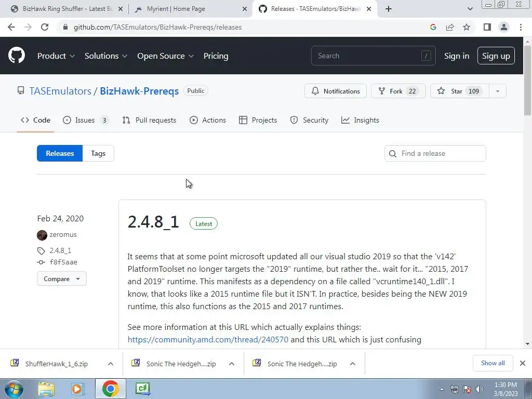The width and height of the screenshot is (532, 399).
Task: Expand options for the last Sonic zip download
Action: [353, 364]
